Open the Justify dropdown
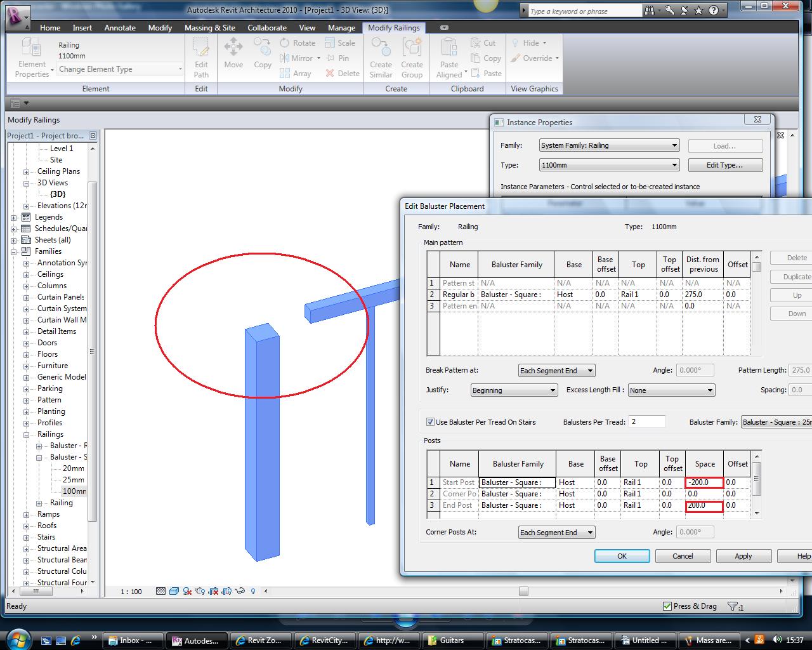Screen dimensions: 812x650 [514, 390]
